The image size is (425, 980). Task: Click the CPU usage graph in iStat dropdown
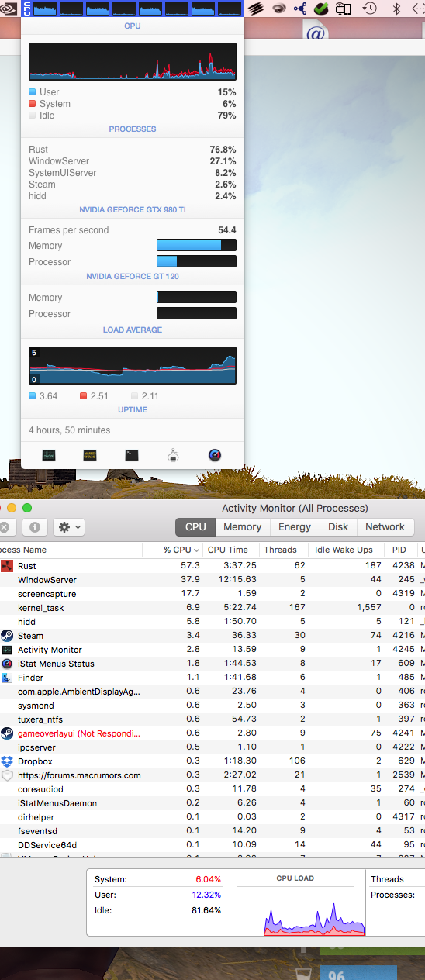click(x=133, y=61)
